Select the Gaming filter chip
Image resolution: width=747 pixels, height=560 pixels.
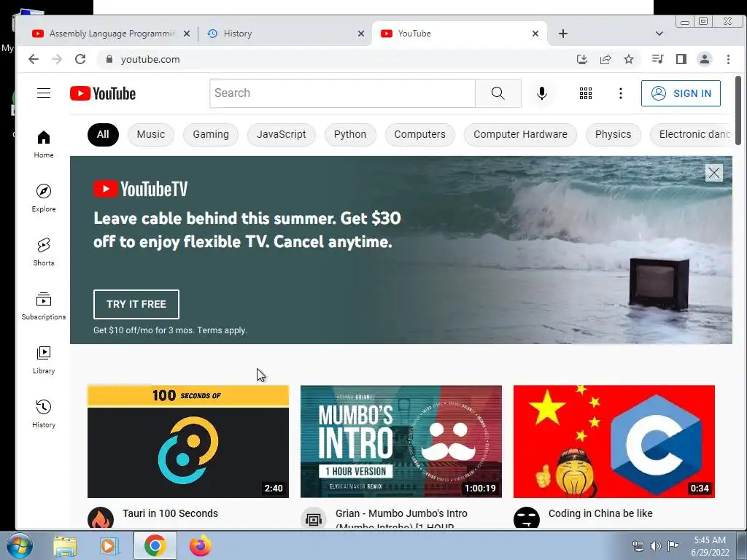pyautogui.click(x=211, y=135)
